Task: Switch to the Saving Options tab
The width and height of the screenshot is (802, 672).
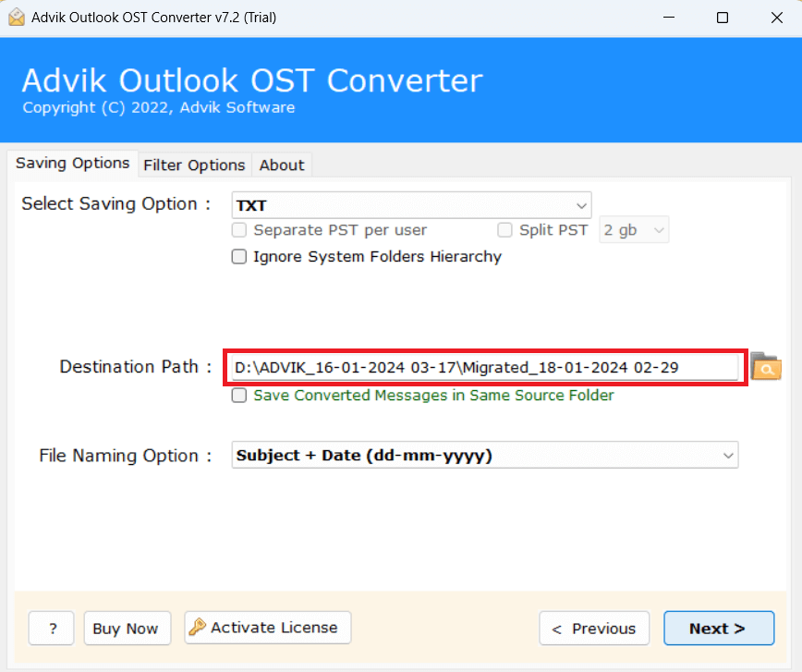Action: pos(73,164)
